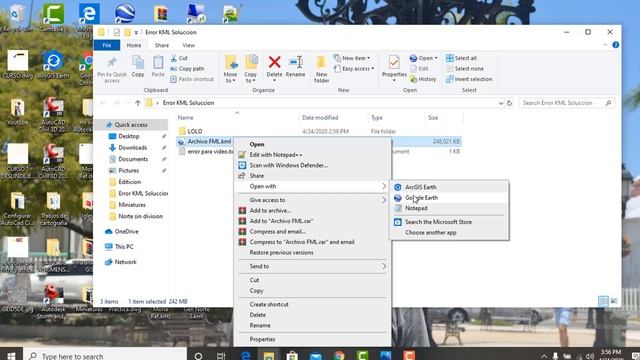Open Desktop in navigation pane

coord(129,136)
